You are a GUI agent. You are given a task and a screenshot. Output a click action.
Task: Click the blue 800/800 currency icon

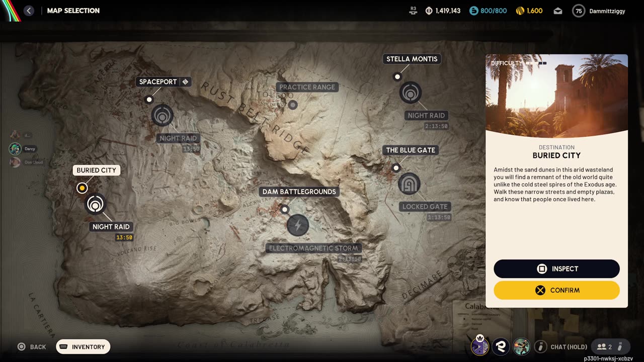tap(473, 11)
